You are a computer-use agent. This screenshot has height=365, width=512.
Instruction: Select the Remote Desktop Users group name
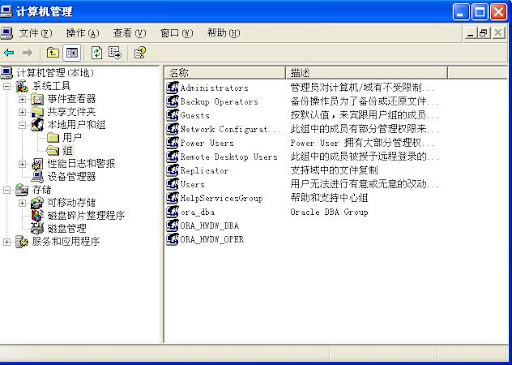pyautogui.click(x=229, y=157)
